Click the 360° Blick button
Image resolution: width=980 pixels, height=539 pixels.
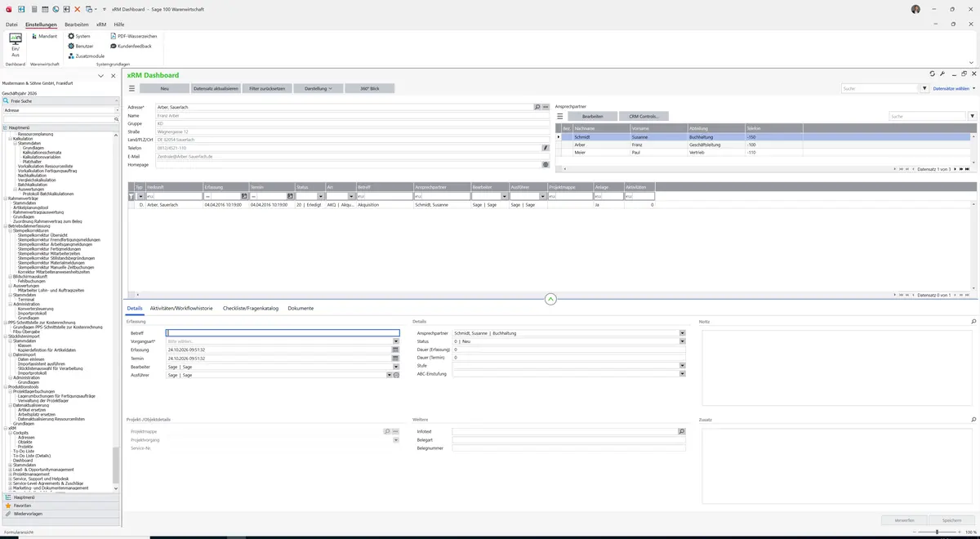(x=369, y=88)
